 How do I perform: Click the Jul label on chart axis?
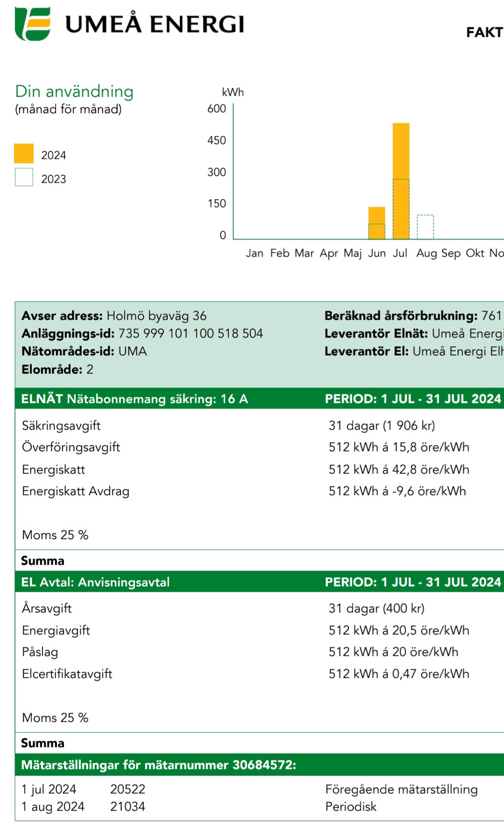400,253
